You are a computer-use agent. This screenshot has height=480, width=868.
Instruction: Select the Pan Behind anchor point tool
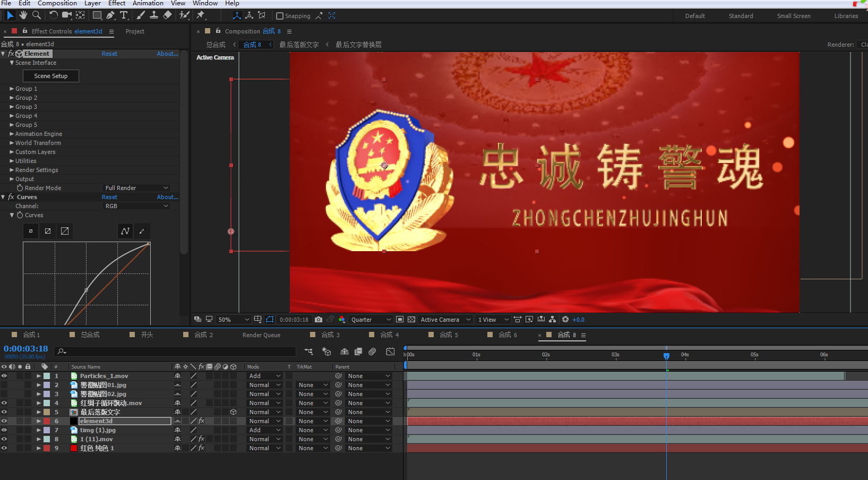click(80, 15)
